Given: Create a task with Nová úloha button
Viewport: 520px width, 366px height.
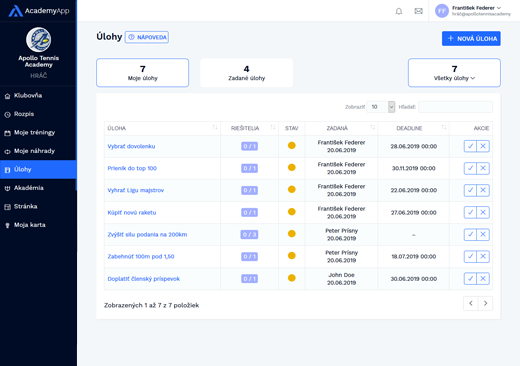Looking at the screenshot, I should pyautogui.click(x=471, y=39).
